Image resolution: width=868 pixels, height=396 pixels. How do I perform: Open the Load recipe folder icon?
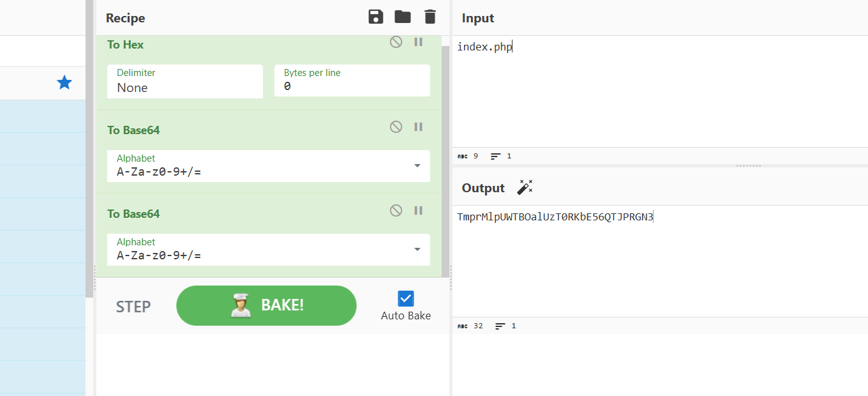[x=403, y=17]
